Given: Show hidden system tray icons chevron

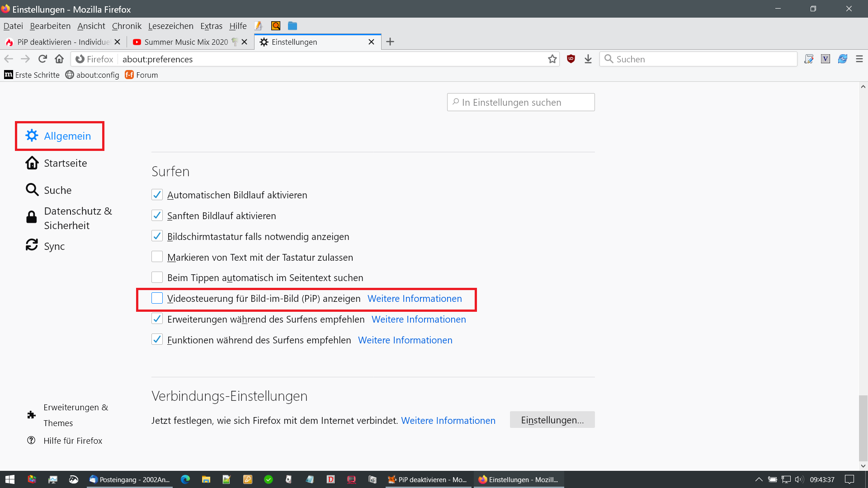Looking at the screenshot, I should pyautogui.click(x=759, y=479).
